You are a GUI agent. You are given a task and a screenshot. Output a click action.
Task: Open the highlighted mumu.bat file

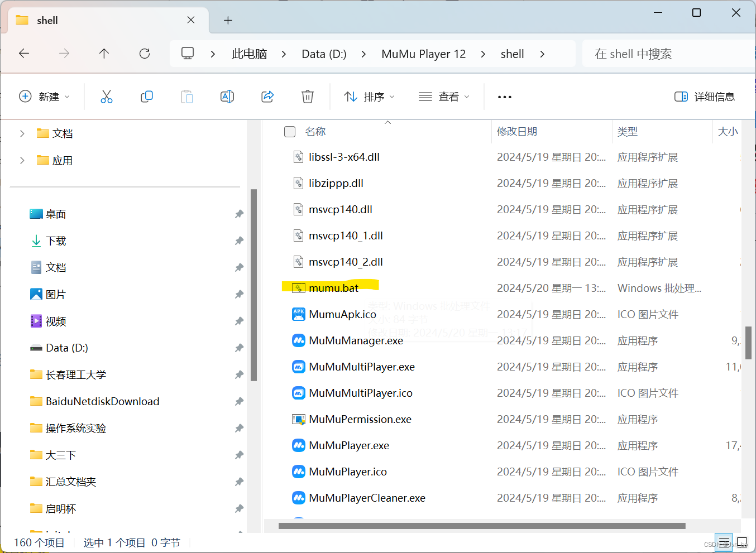[x=335, y=287]
